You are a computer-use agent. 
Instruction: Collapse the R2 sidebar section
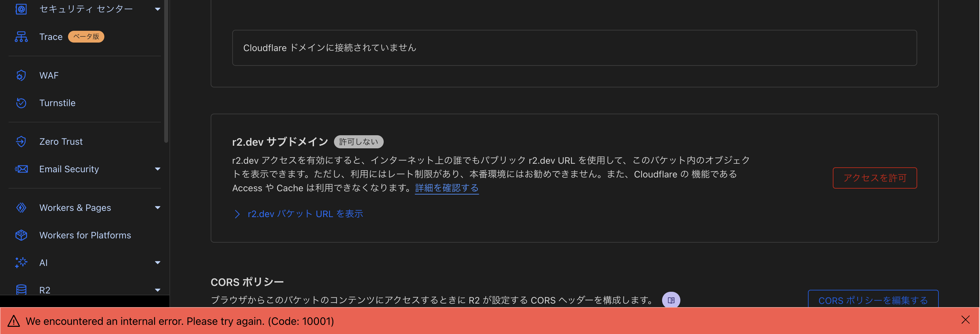pos(158,290)
